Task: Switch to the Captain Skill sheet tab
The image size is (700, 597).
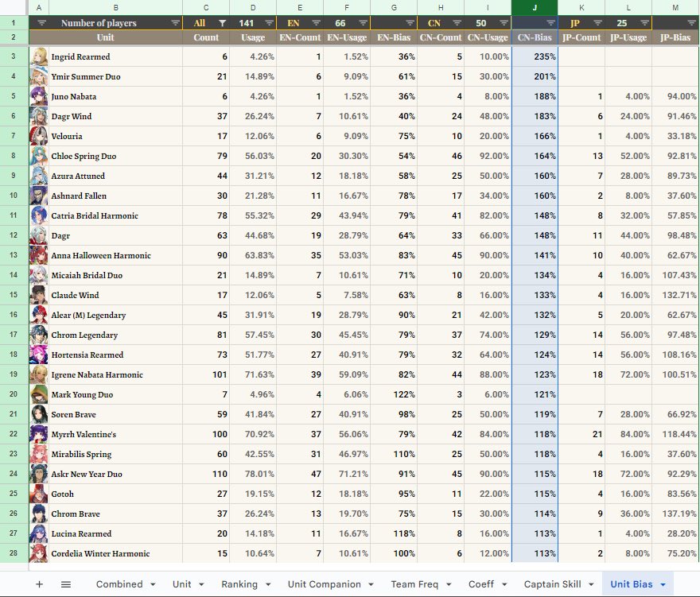Action: (x=552, y=584)
